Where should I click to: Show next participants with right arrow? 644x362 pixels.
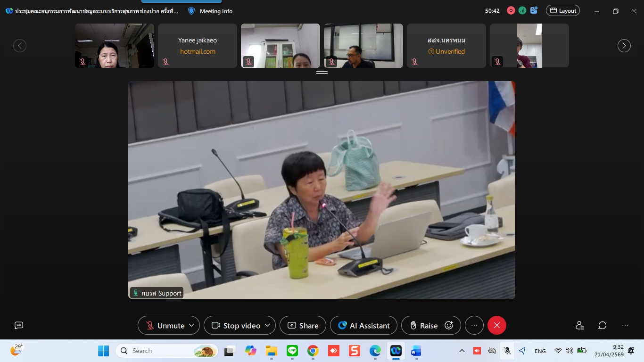(x=624, y=46)
